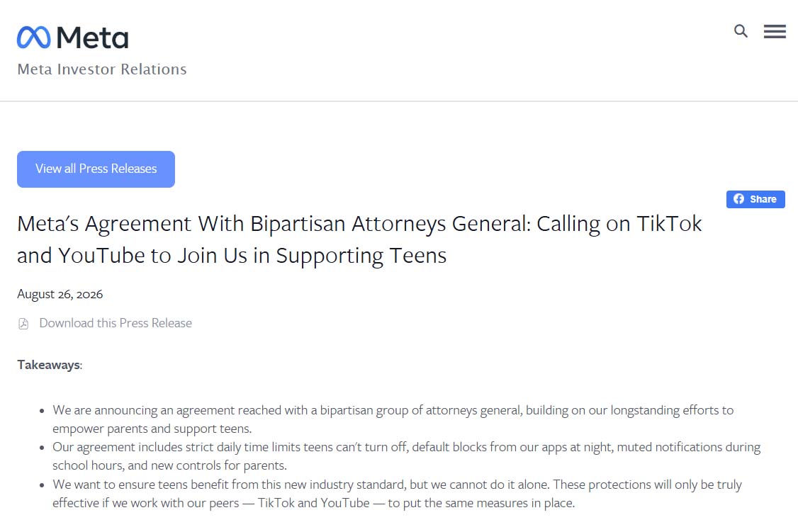Screen dimensions: 798x532
Task: Click the PDF document icon
Action: click(23, 324)
